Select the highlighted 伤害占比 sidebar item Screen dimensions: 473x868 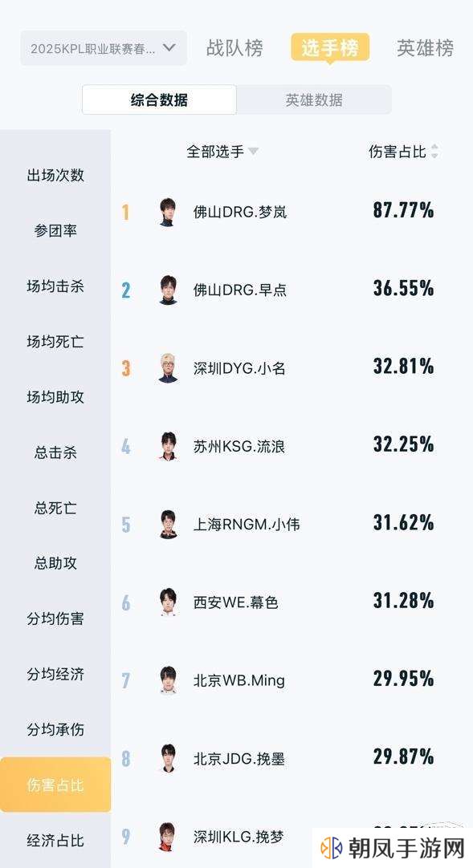tap(55, 785)
